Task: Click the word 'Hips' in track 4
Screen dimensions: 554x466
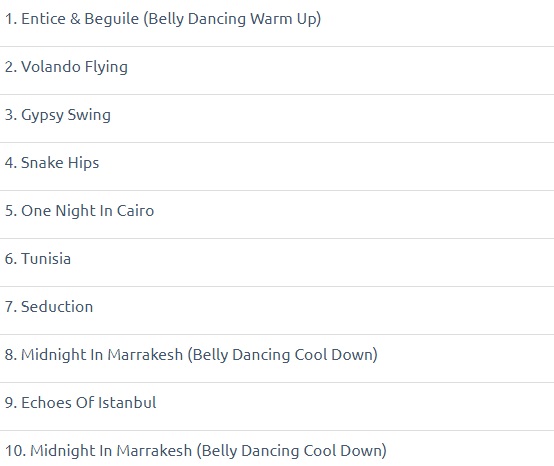Action: [83, 164]
